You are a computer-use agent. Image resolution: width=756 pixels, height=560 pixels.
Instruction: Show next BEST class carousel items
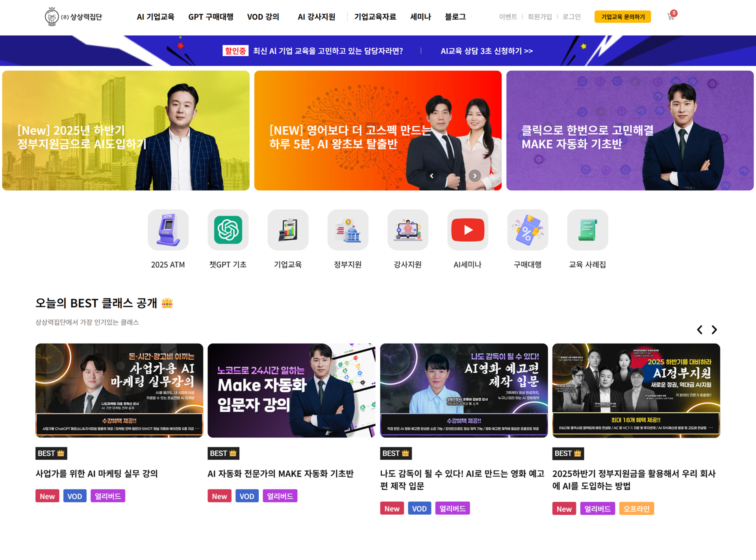point(714,330)
